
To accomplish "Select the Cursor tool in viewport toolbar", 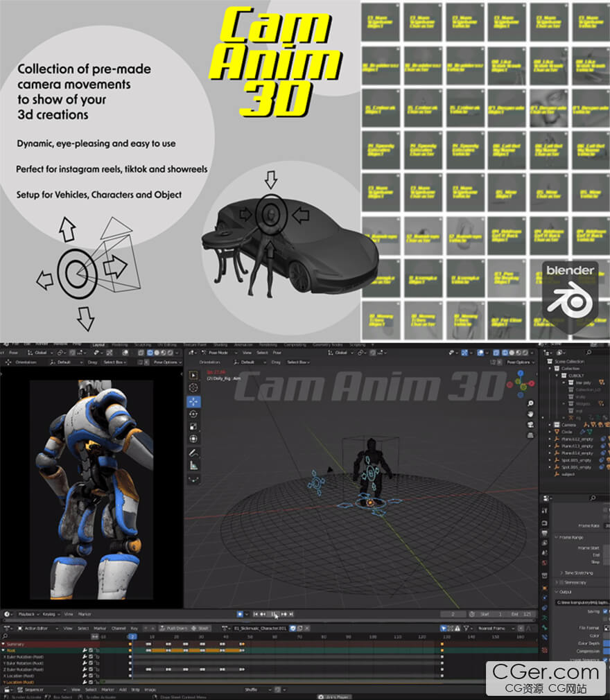I will tap(193, 387).
